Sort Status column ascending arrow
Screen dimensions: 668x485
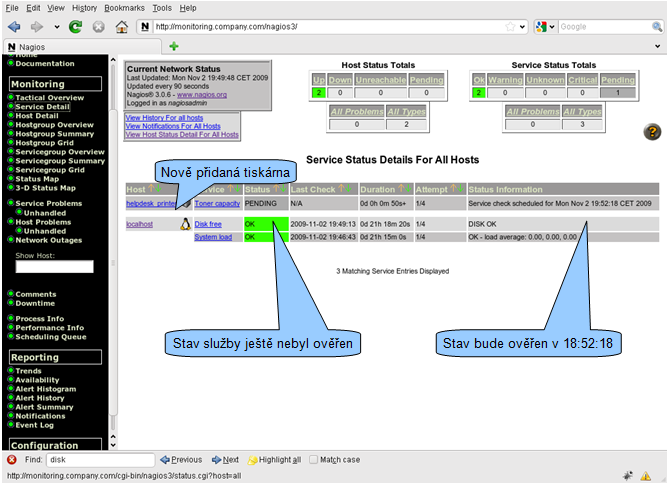pos(276,188)
